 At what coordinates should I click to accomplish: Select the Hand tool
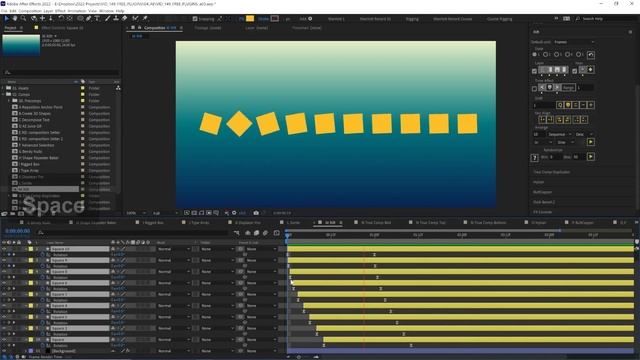pyautogui.click(x=15, y=18)
